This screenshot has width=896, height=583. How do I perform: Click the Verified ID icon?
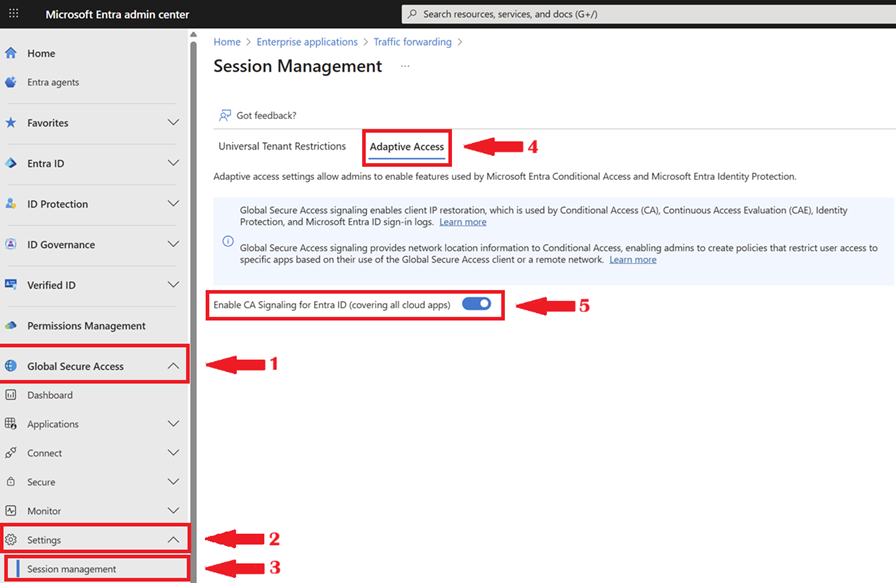[x=11, y=285]
